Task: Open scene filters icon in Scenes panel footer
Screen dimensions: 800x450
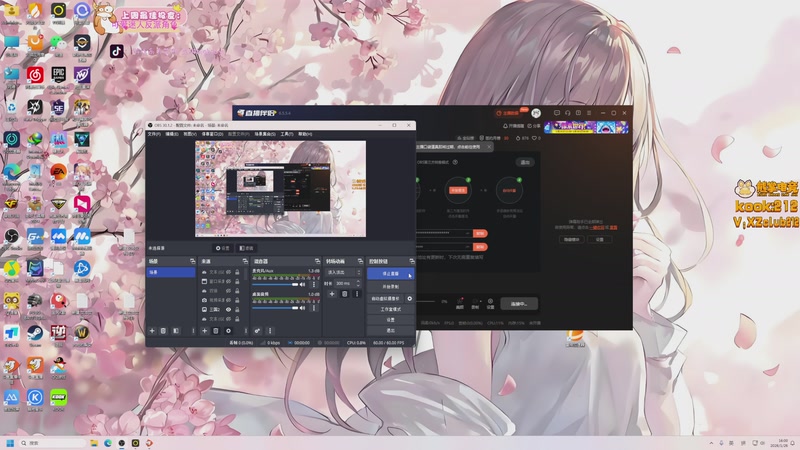Action: point(176,331)
